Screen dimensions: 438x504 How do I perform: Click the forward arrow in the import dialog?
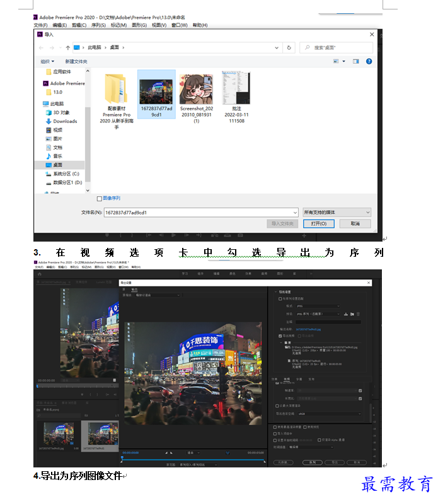click(52, 48)
